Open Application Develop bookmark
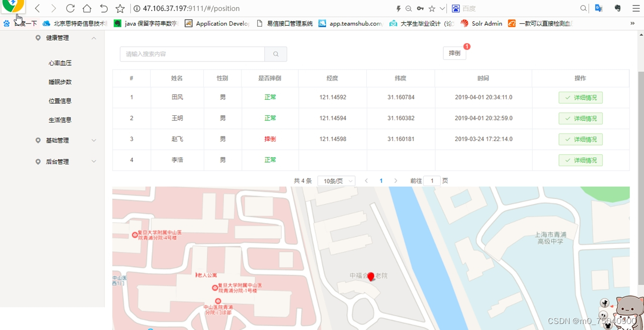644x330 pixels. (217, 23)
